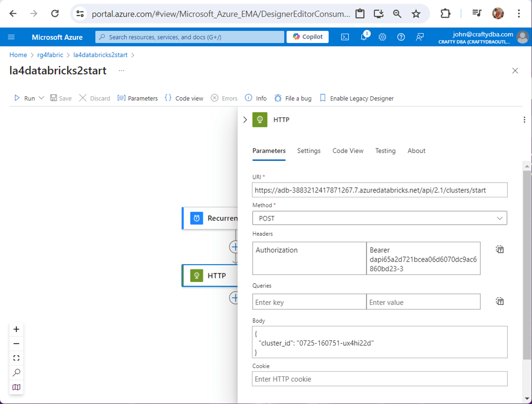Click File a bug
The width and height of the screenshot is (532, 404).
coord(293,98)
